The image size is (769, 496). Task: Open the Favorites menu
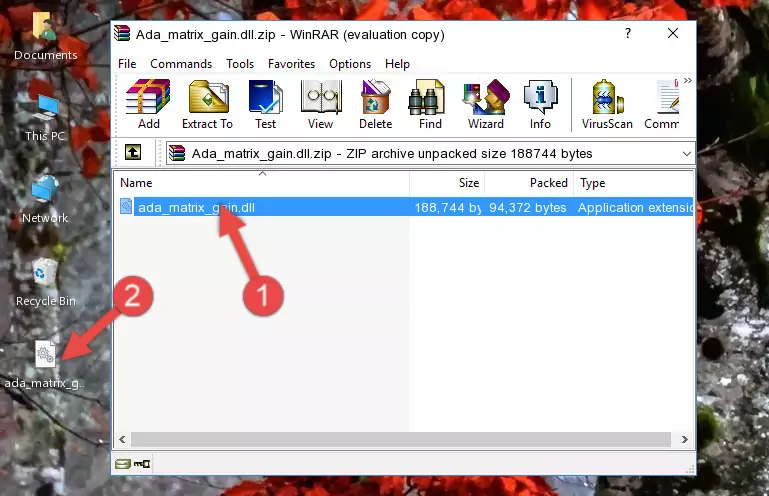(291, 64)
